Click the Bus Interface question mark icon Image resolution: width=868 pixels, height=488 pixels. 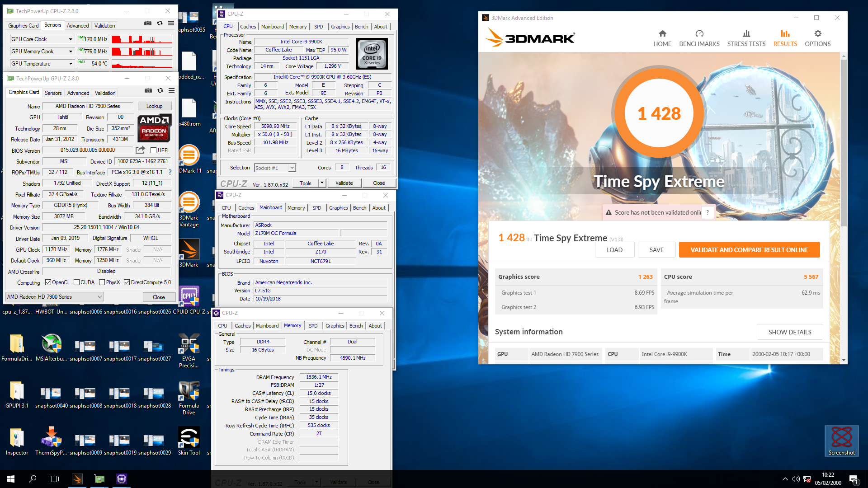point(170,172)
